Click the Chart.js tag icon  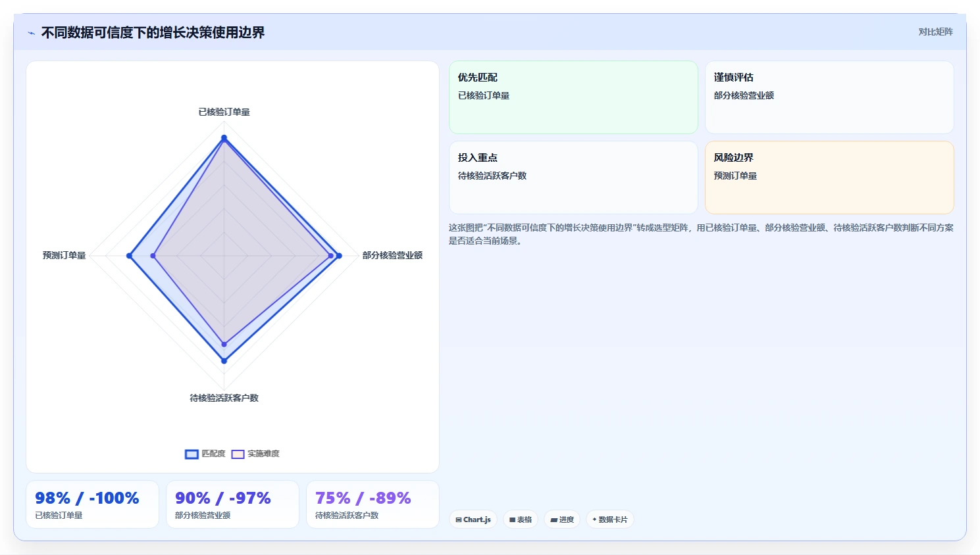point(459,519)
